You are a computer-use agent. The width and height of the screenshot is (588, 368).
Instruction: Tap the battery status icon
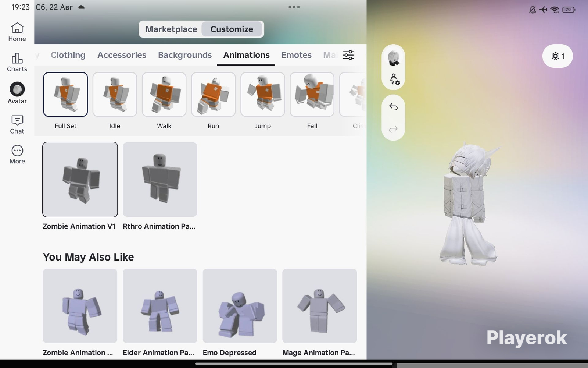click(x=569, y=10)
